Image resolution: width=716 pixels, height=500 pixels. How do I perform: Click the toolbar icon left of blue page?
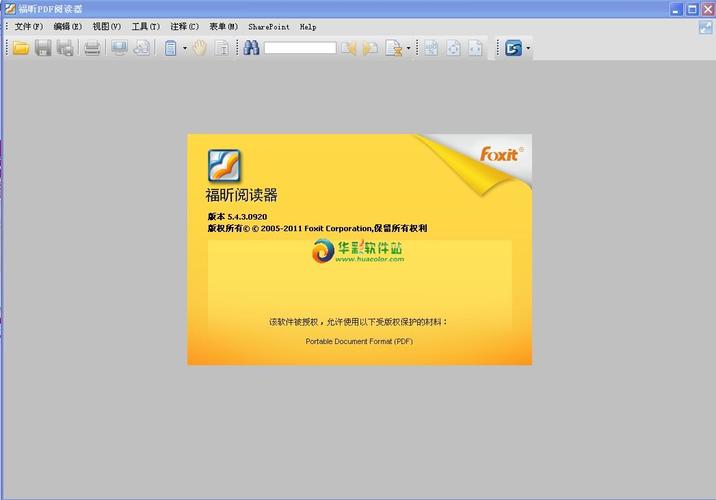[142, 48]
